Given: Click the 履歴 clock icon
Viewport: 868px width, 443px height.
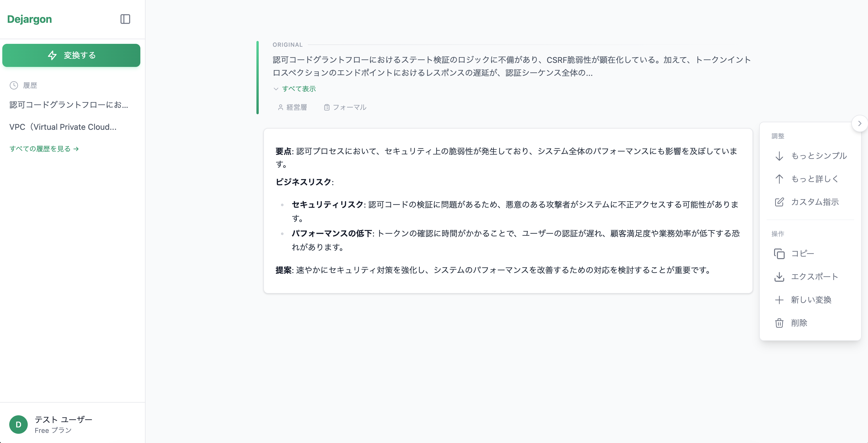Looking at the screenshot, I should pos(14,85).
